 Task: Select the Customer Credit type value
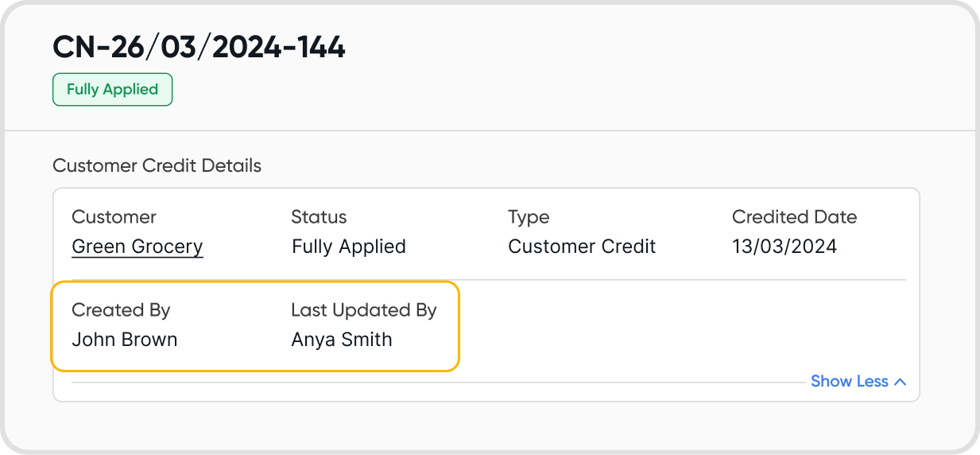(582, 247)
